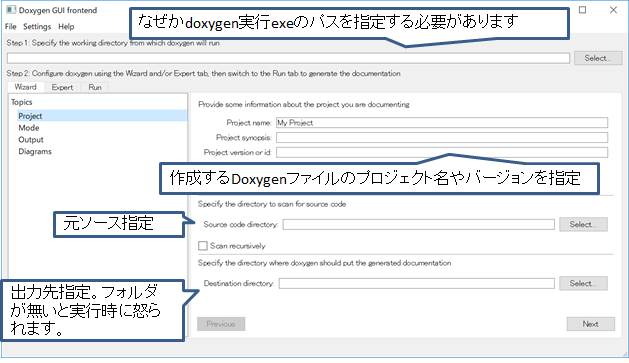629x363 pixels.
Task: Switch to the Run tab
Action: (95, 87)
